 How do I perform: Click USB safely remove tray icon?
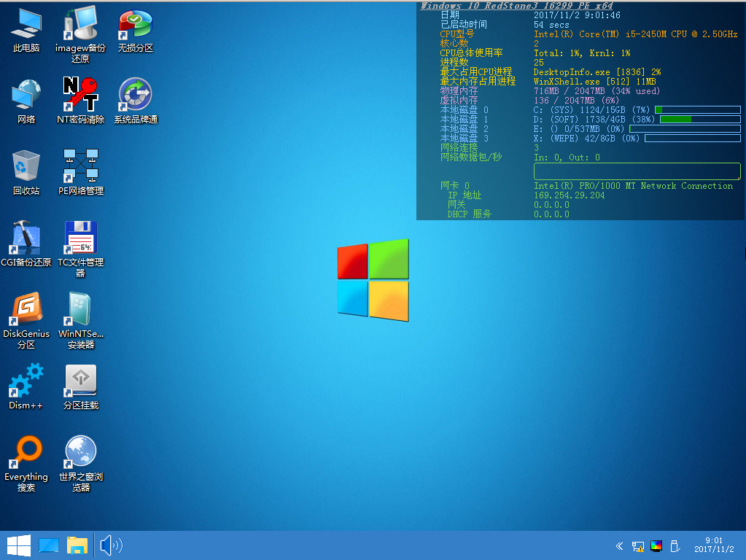coord(674,545)
